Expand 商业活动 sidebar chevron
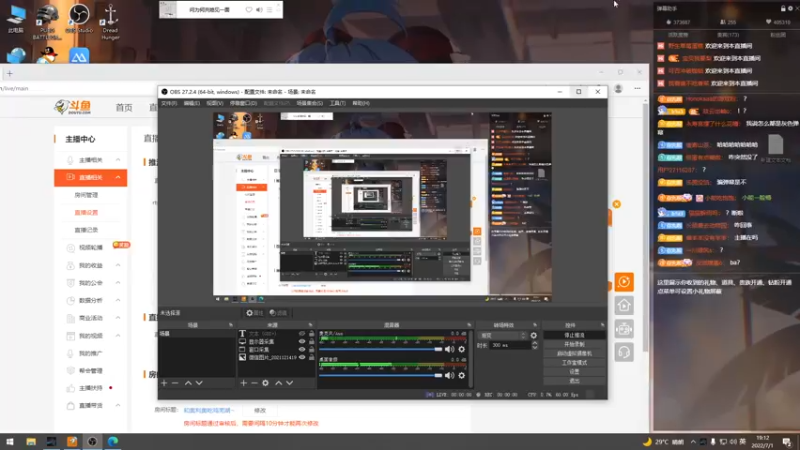 118,318
